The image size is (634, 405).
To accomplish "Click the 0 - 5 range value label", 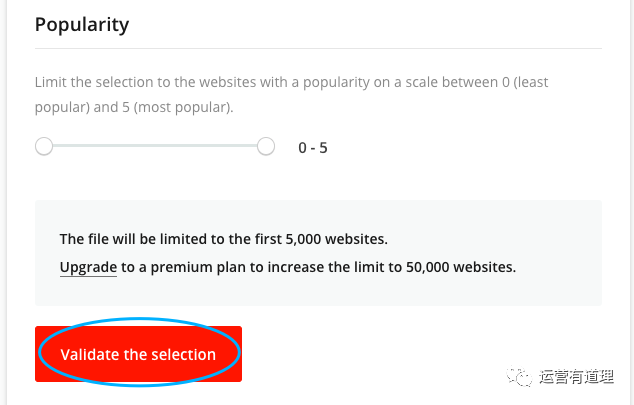I will tap(313, 148).
